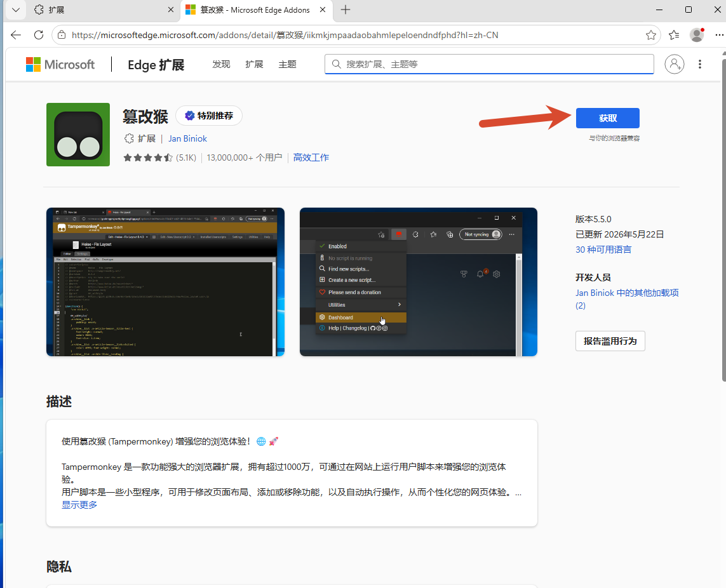The height and width of the screenshot is (588, 726).
Task: Click the star rating (5.1K)
Action: [x=159, y=158]
